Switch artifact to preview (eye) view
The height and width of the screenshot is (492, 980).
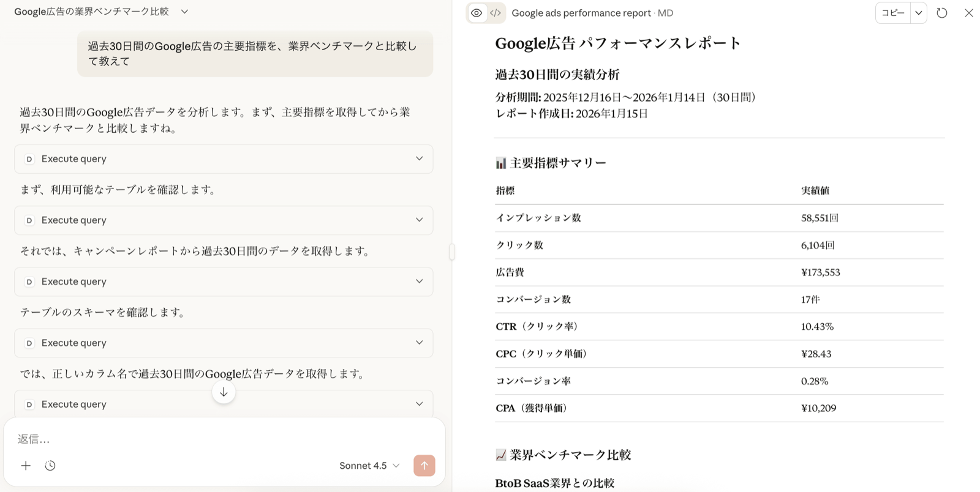(x=477, y=13)
